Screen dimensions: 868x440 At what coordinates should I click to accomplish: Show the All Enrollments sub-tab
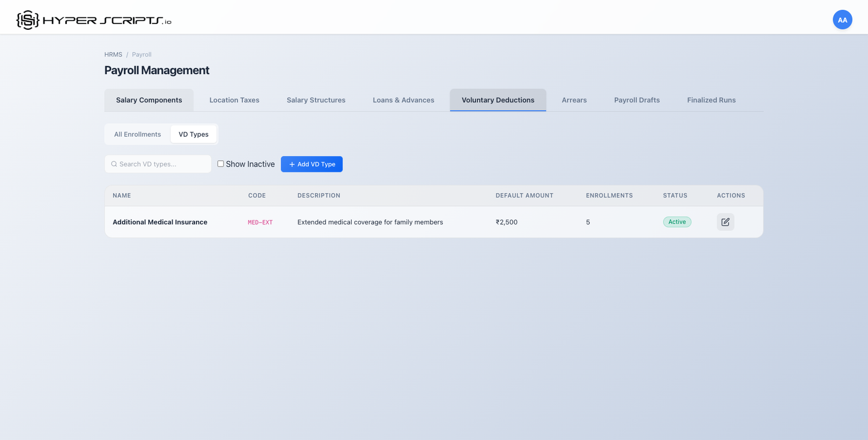[137, 134]
